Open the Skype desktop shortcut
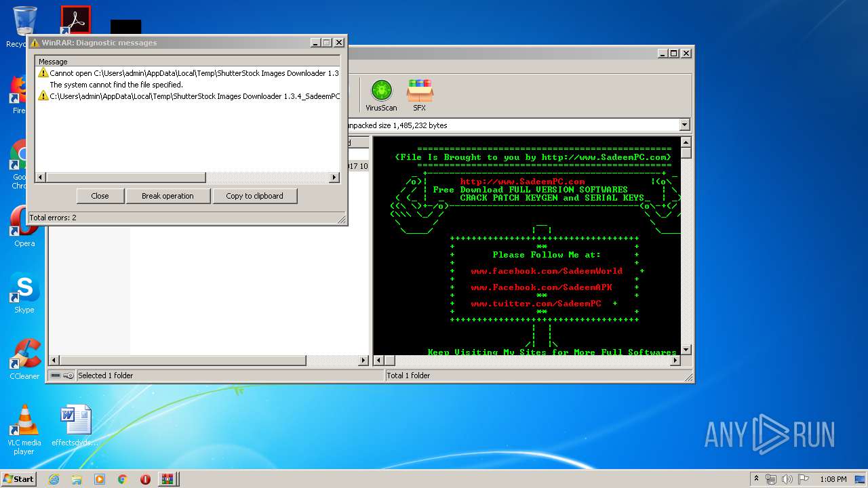This screenshot has height=488, width=868. point(24,293)
